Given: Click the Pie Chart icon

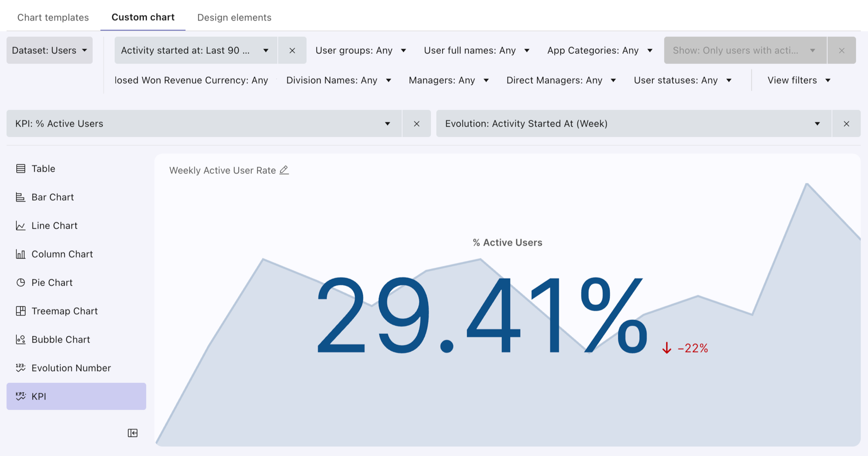Looking at the screenshot, I should 21,282.
